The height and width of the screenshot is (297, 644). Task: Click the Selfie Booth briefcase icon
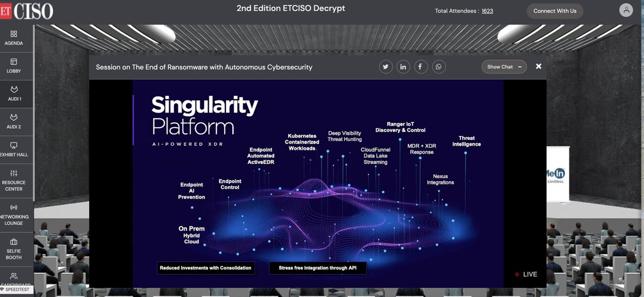tap(14, 241)
